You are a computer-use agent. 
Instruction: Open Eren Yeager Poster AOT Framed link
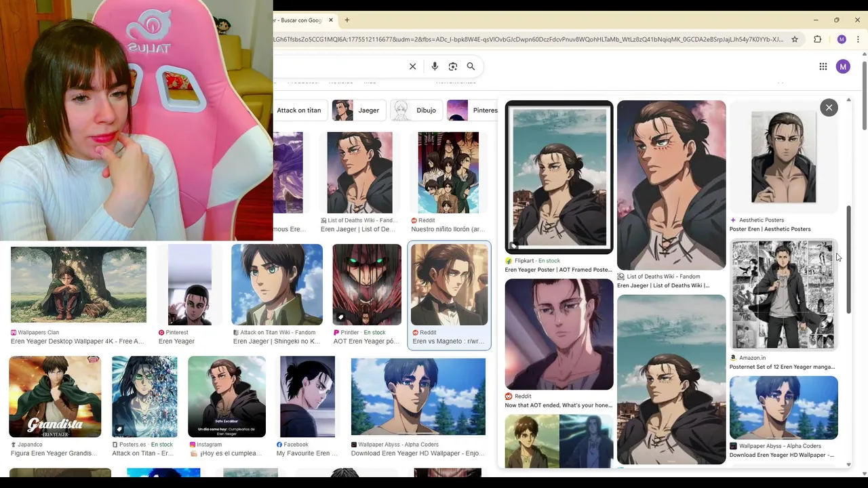[558, 270]
